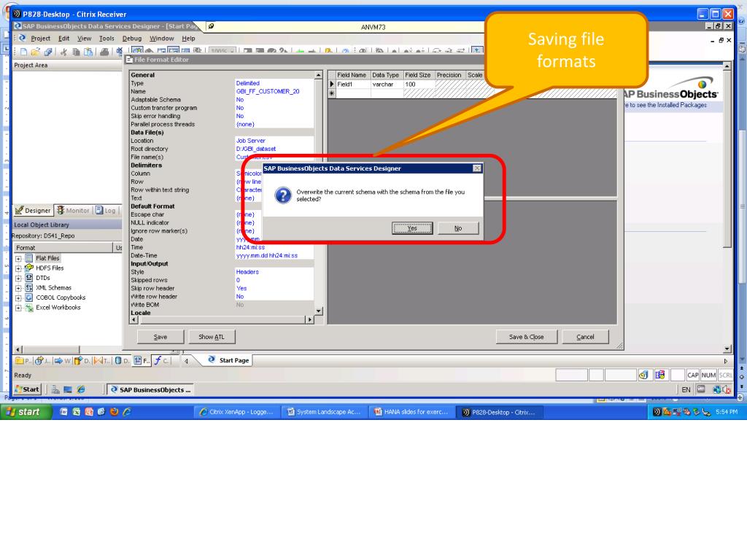The width and height of the screenshot is (747, 560).
Task: Confirm schema overwrite with Yes
Action: pyautogui.click(x=412, y=228)
